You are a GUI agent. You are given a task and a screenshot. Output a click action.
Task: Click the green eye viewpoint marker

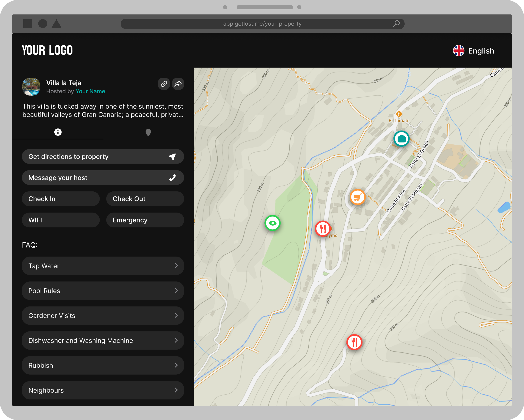click(x=272, y=223)
